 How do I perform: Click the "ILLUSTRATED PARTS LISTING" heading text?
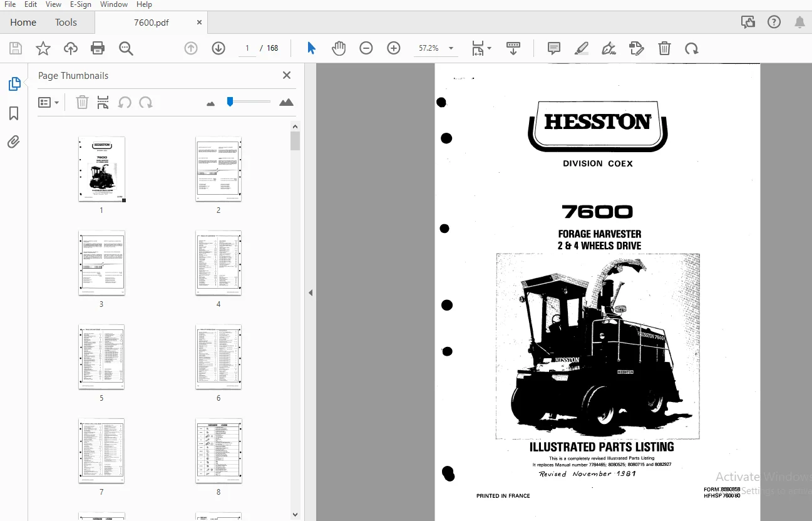tap(602, 447)
